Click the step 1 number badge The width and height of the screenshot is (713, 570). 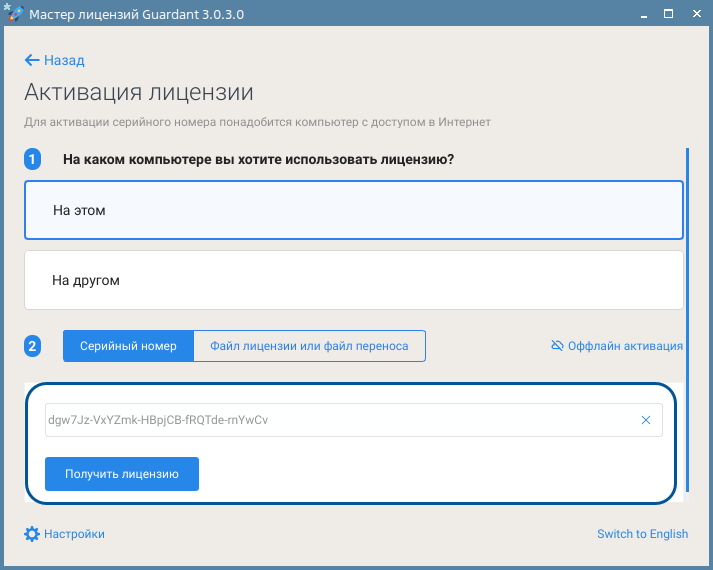pos(33,159)
